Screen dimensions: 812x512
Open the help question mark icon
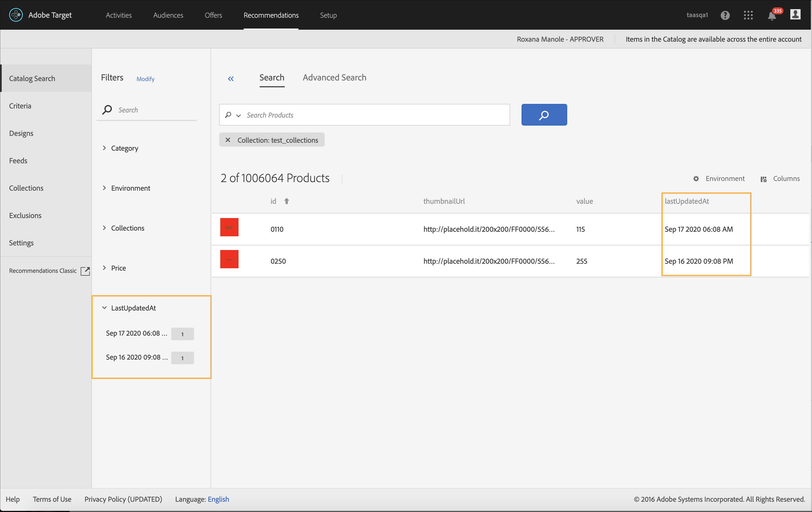coord(725,15)
